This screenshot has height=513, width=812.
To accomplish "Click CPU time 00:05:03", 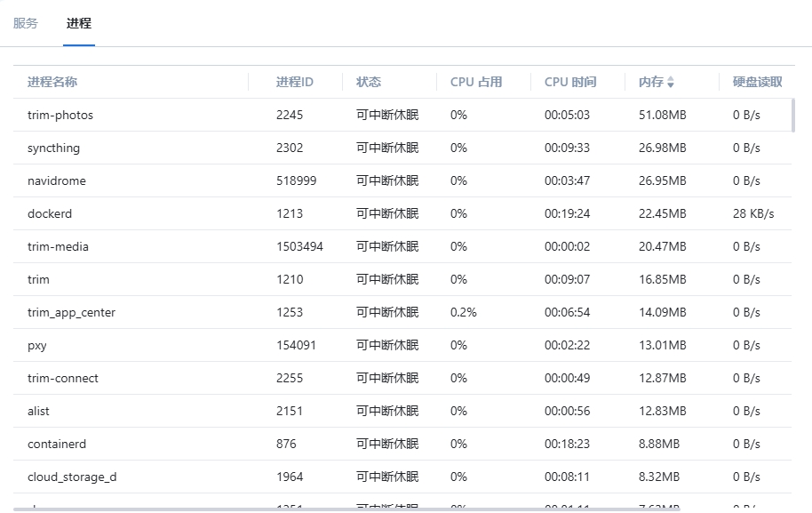I will tap(567, 115).
